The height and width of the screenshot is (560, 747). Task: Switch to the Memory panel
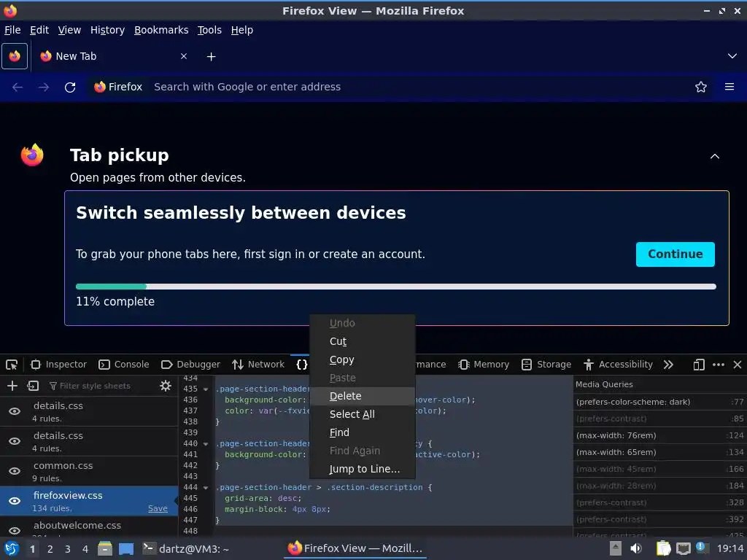(483, 365)
